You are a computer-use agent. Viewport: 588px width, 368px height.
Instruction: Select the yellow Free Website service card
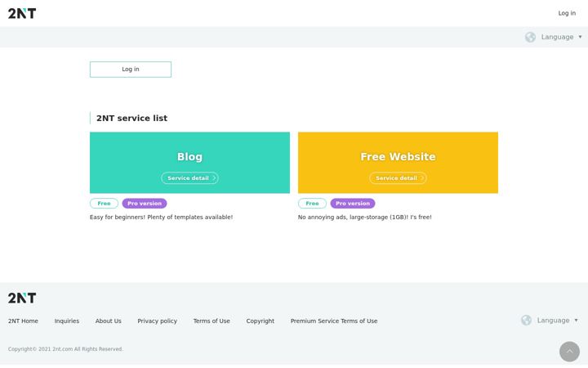pos(398,163)
